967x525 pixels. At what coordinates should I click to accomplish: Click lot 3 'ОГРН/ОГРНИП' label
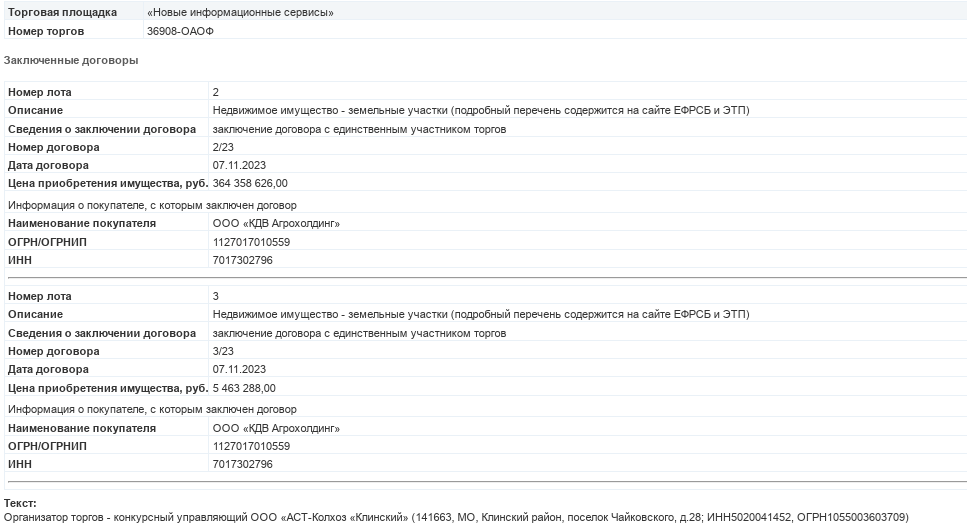tap(47, 446)
